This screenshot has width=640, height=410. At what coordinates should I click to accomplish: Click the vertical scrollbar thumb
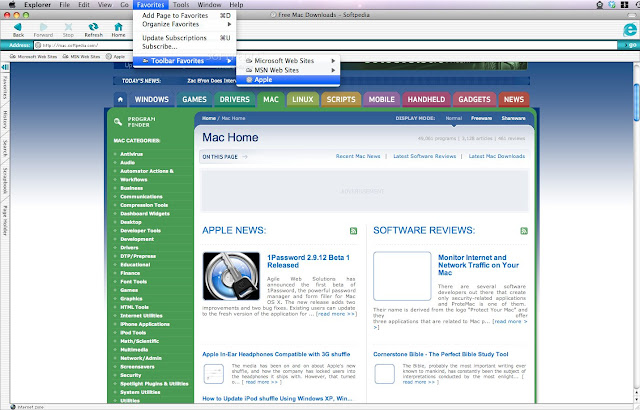click(636, 102)
